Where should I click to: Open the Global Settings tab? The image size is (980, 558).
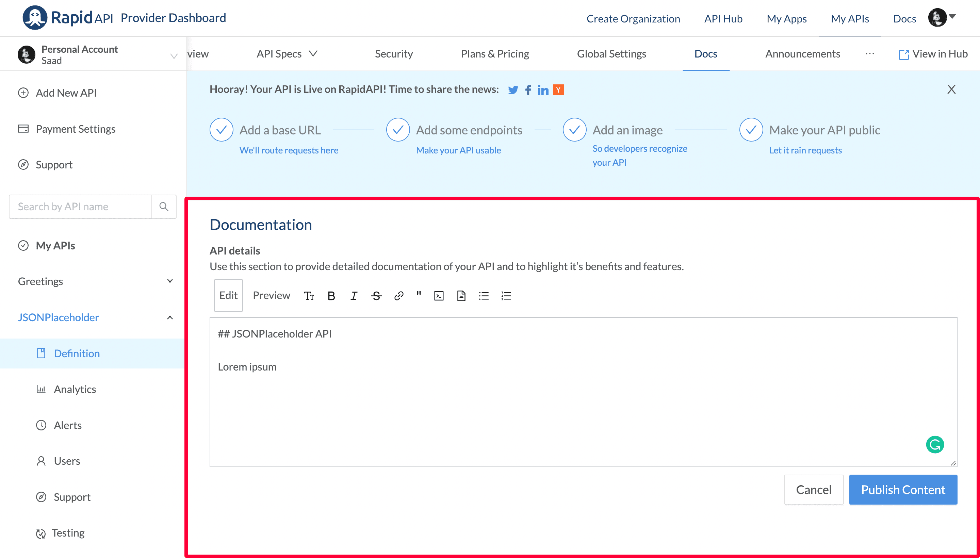(611, 54)
